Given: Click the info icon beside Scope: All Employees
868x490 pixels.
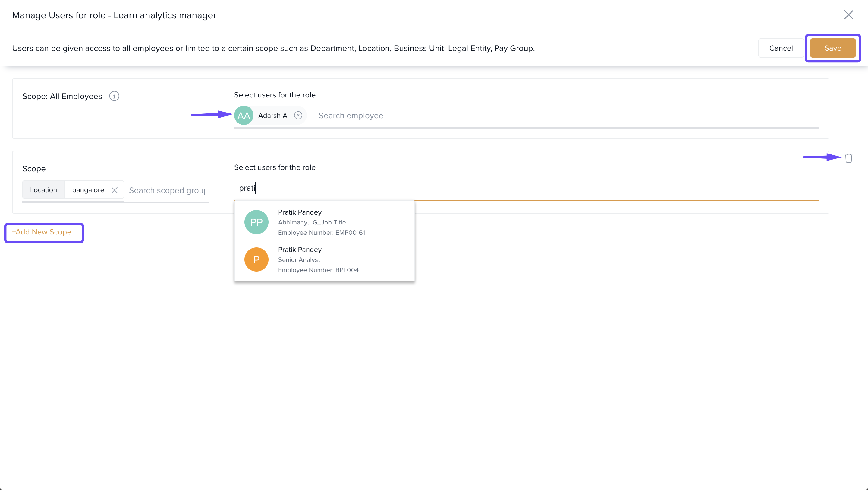Looking at the screenshot, I should coord(114,96).
